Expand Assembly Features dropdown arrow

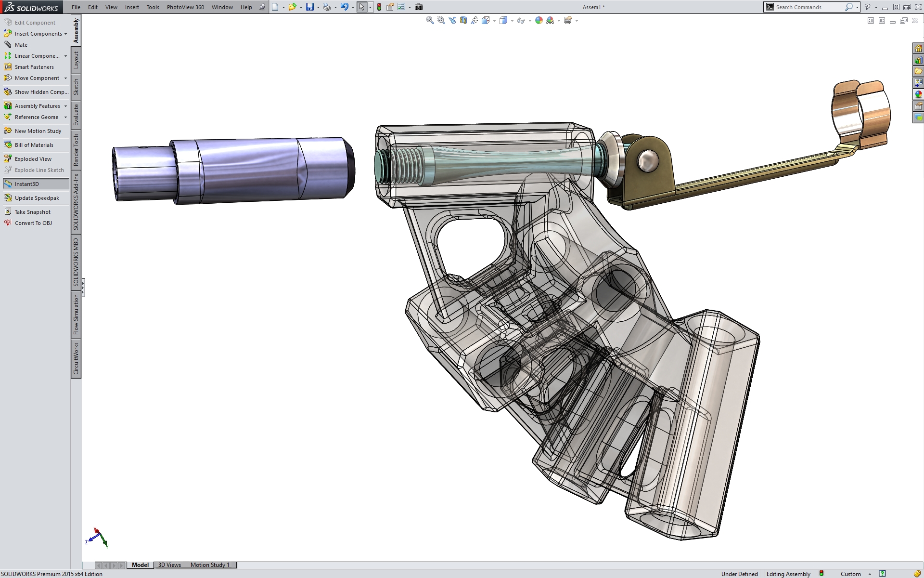66,106
